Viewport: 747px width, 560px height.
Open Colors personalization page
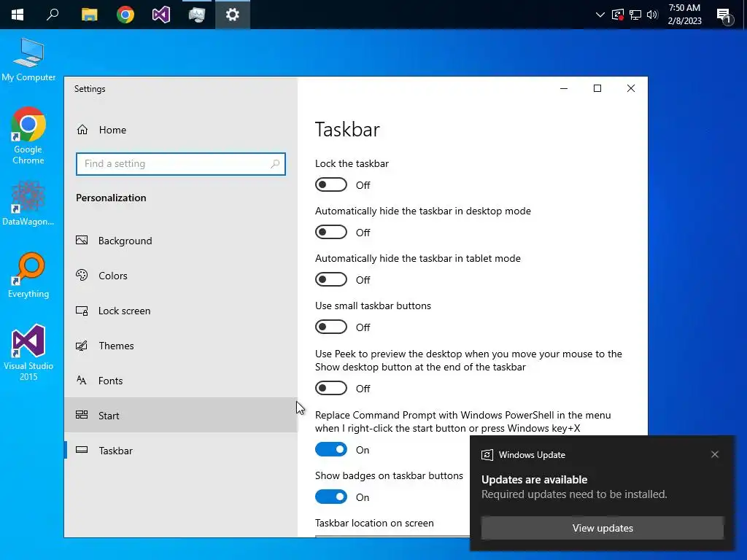pyautogui.click(x=181, y=275)
